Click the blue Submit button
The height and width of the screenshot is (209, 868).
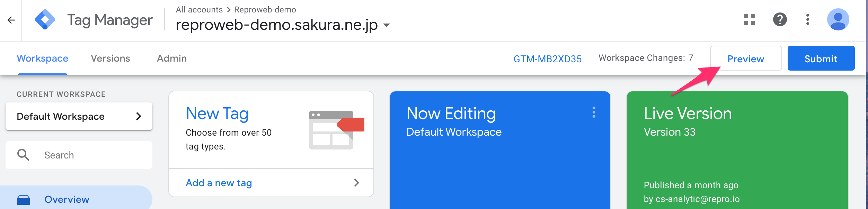click(x=821, y=58)
